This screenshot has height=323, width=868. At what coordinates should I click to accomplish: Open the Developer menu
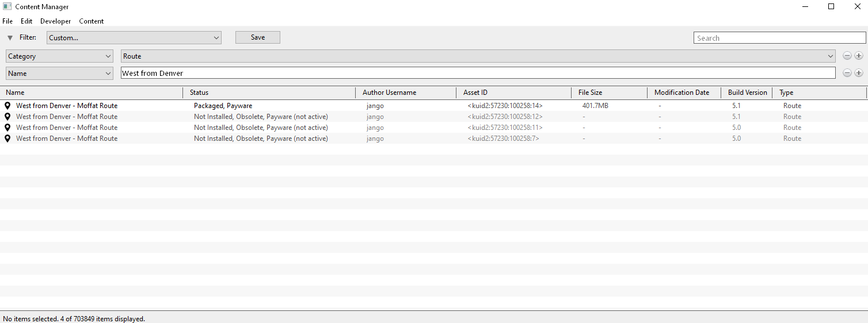56,21
